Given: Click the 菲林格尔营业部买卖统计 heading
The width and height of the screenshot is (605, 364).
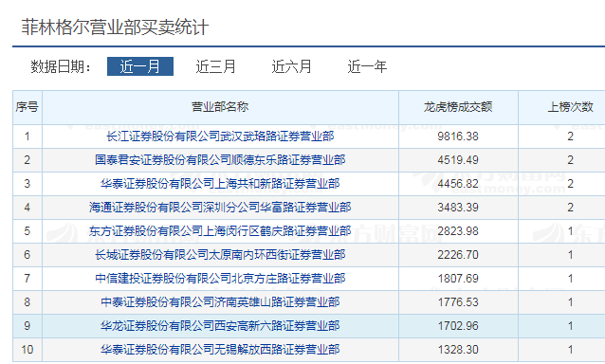Looking at the screenshot, I should [115, 27].
